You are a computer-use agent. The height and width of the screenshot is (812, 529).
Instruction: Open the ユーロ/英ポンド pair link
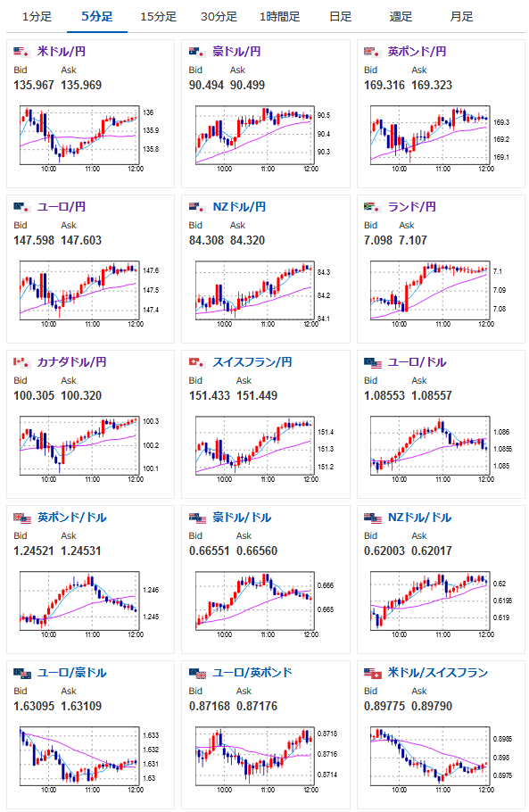coord(252,673)
